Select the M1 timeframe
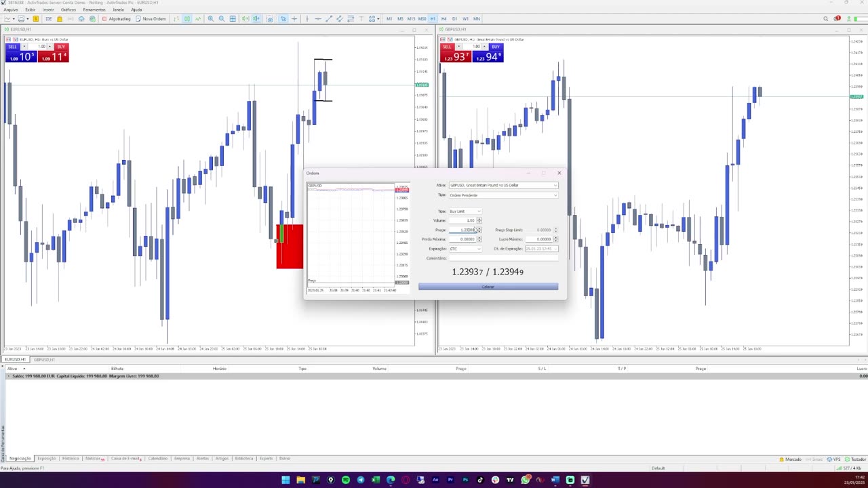Image resolution: width=868 pixels, height=488 pixels. [389, 19]
